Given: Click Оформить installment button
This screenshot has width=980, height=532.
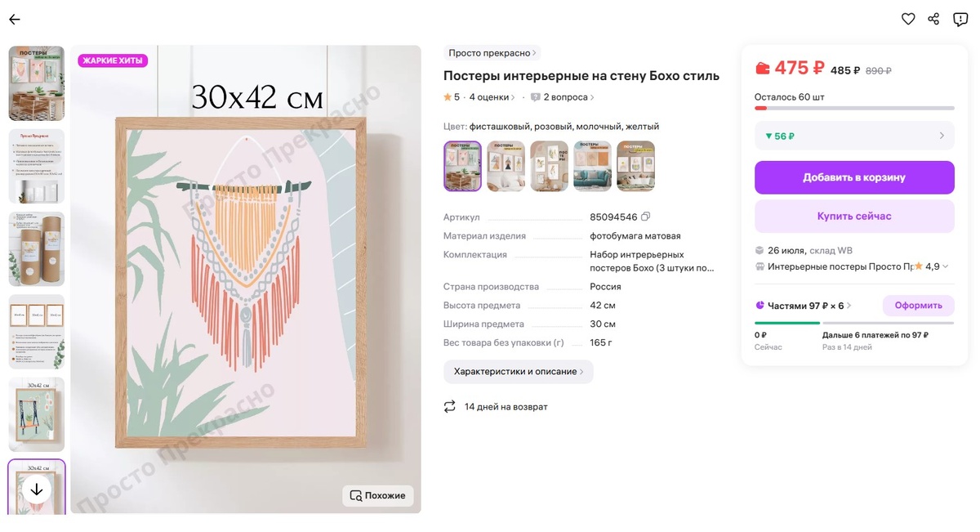Looking at the screenshot, I should click(918, 306).
